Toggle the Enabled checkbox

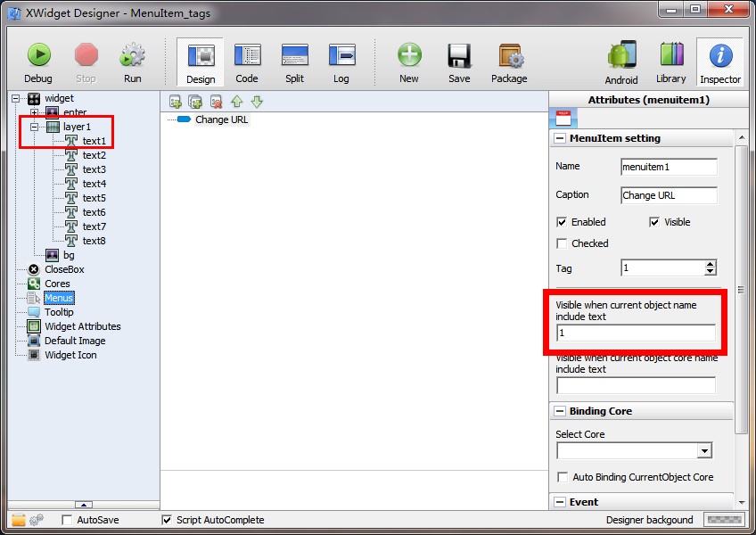click(x=562, y=222)
